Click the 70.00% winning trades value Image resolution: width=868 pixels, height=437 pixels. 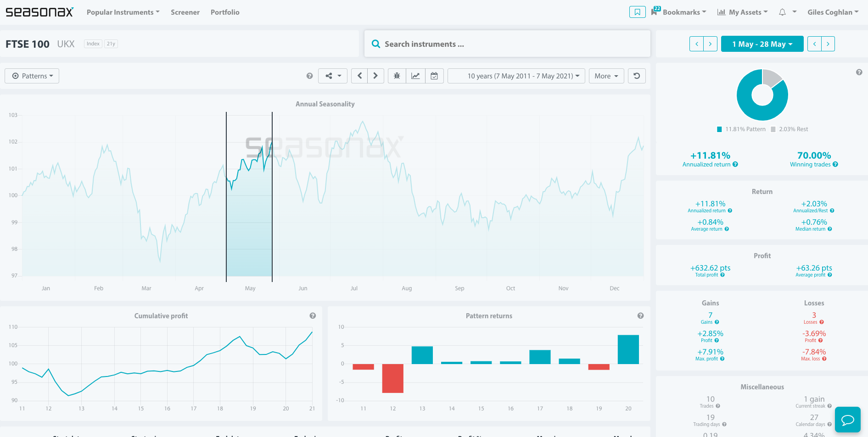pyautogui.click(x=814, y=155)
